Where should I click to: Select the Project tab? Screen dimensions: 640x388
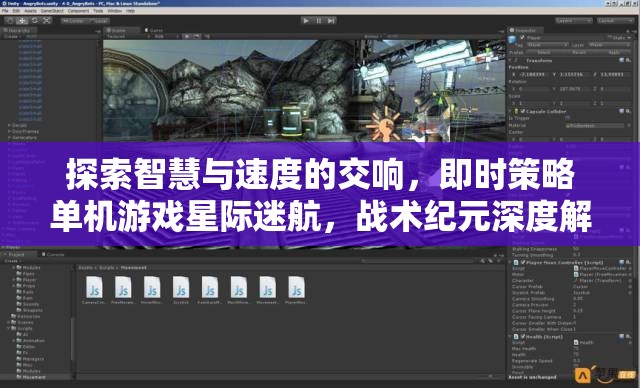click(18, 254)
